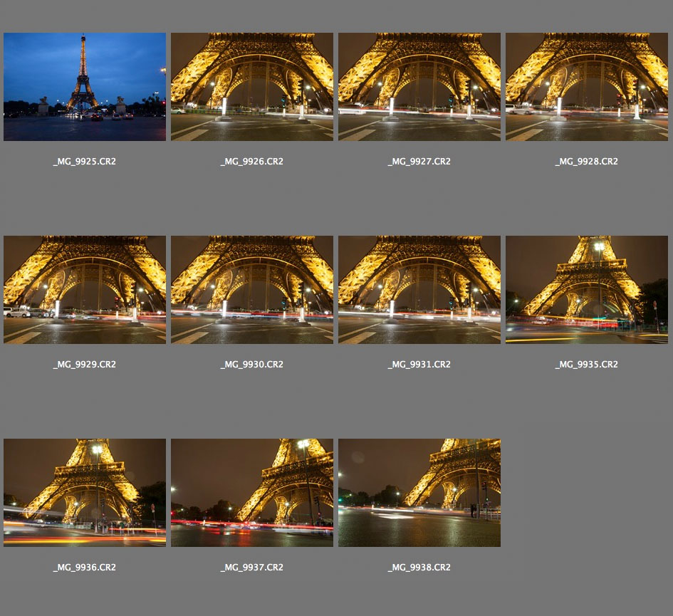This screenshot has width=673, height=616.
Task: Select the _MG_9935.CR2 tower thumbnail
Action: pos(587,289)
